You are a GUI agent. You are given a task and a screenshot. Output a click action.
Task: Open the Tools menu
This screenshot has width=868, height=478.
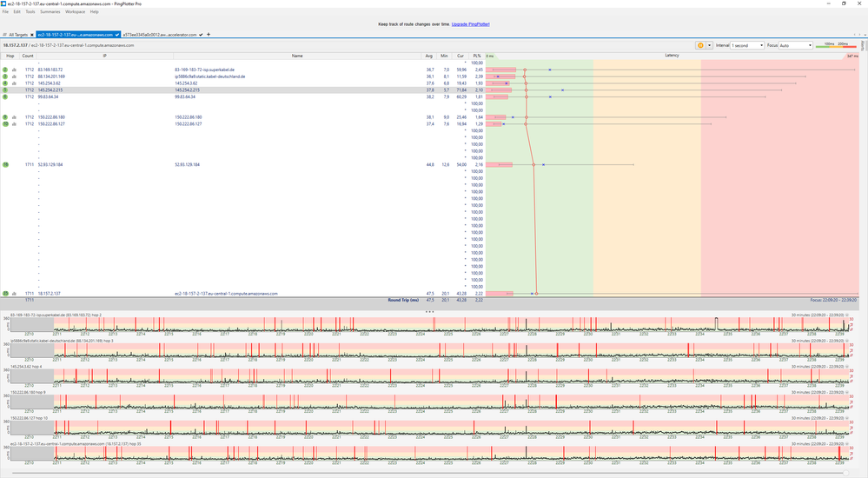pyautogui.click(x=30, y=11)
